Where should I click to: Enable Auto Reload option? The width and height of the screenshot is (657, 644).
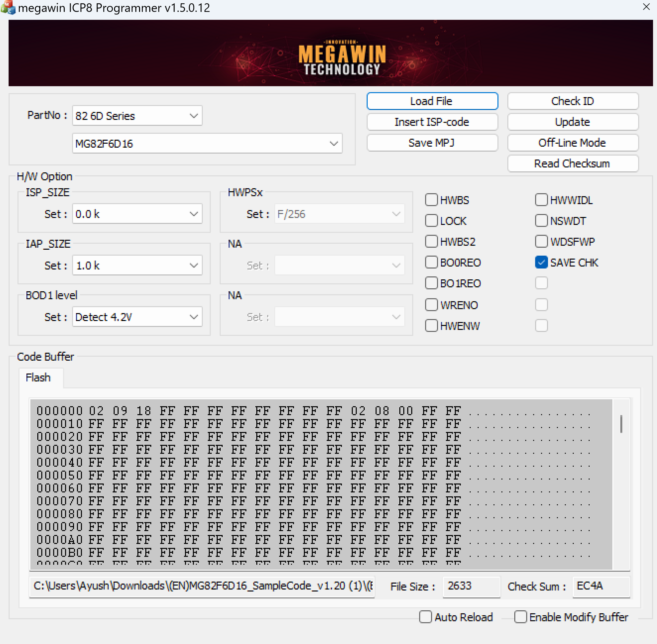[425, 617]
